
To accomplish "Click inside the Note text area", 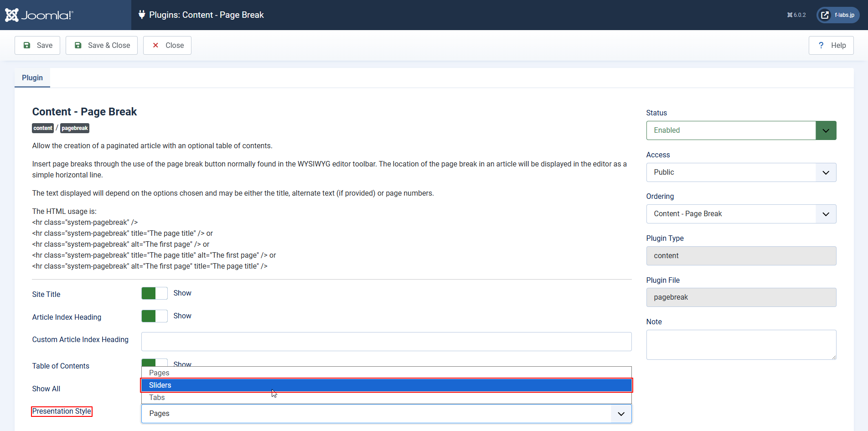I will tap(741, 344).
